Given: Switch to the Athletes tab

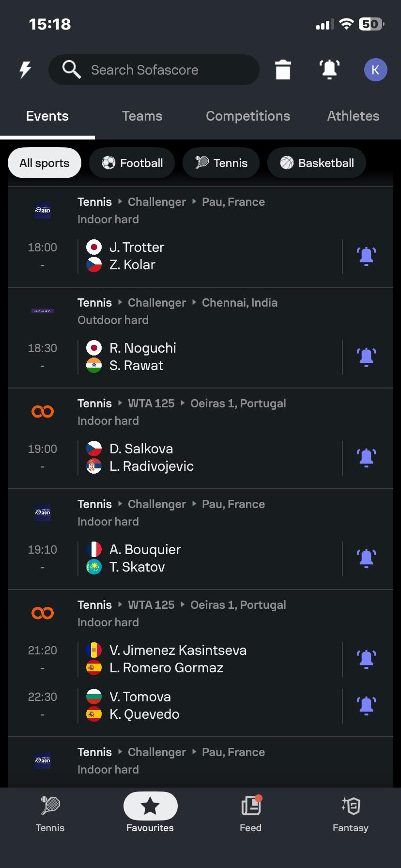Looking at the screenshot, I should point(353,116).
